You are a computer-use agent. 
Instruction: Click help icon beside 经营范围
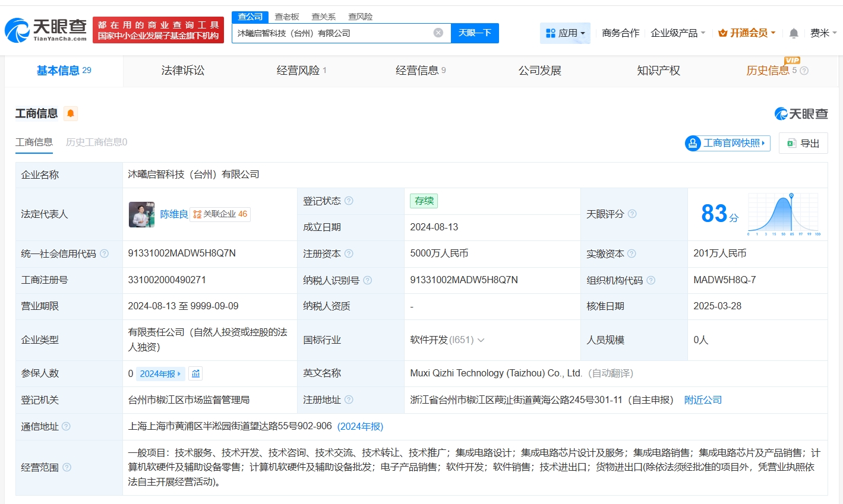pyautogui.click(x=67, y=467)
